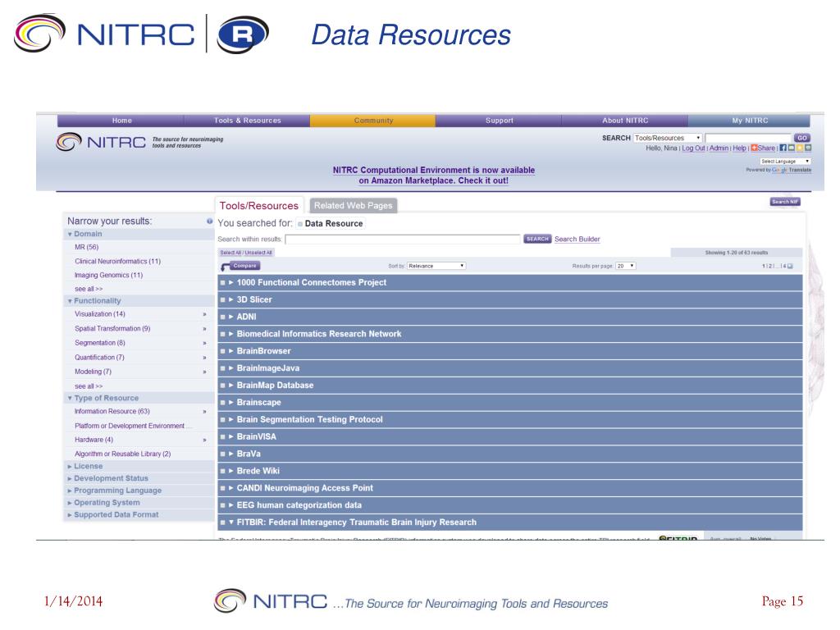Image resolution: width=840 pixels, height=630 pixels.
Task: Click the top site search text field
Action: pos(748,138)
